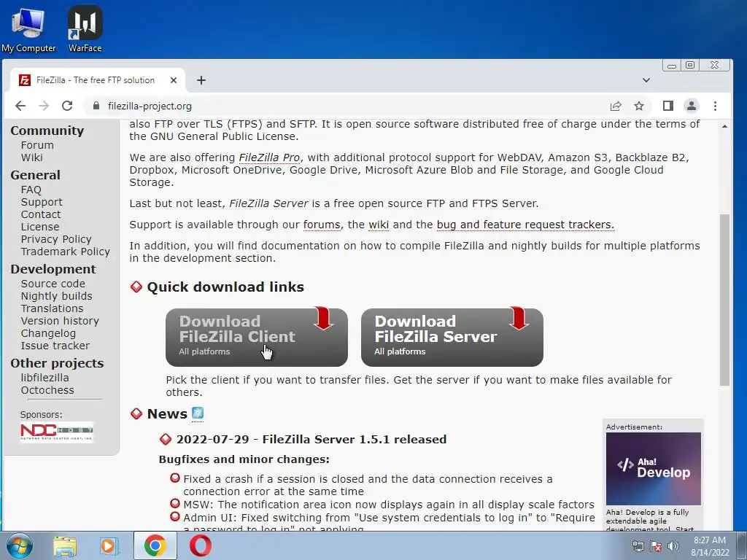Click the News RSS feed icon

(198, 414)
